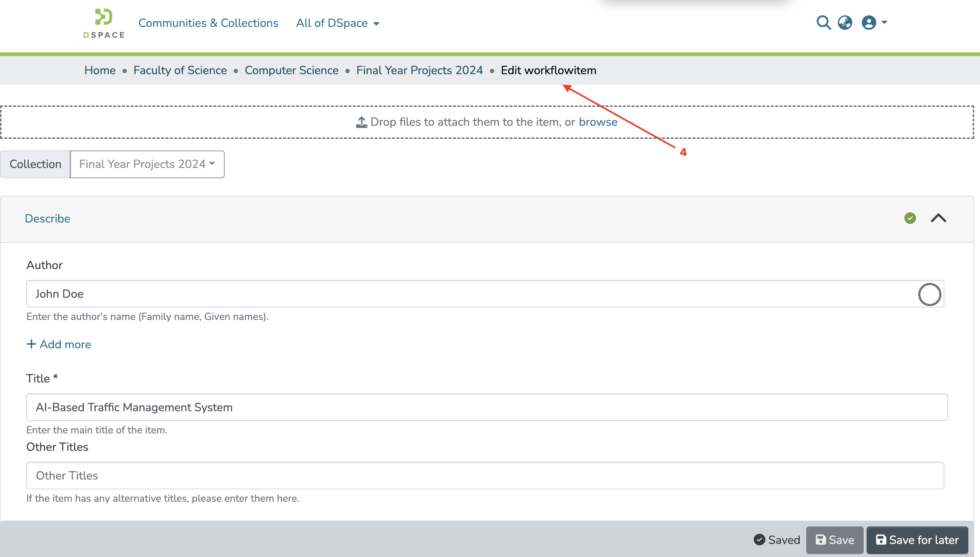The height and width of the screenshot is (557, 980).
Task: Click the browse link to attach files
Action: point(598,122)
